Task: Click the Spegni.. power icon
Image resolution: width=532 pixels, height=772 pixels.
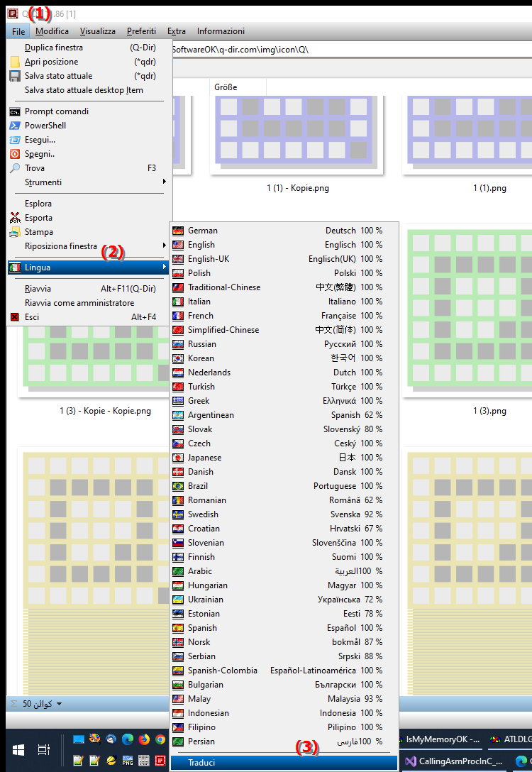Action: point(16,154)
